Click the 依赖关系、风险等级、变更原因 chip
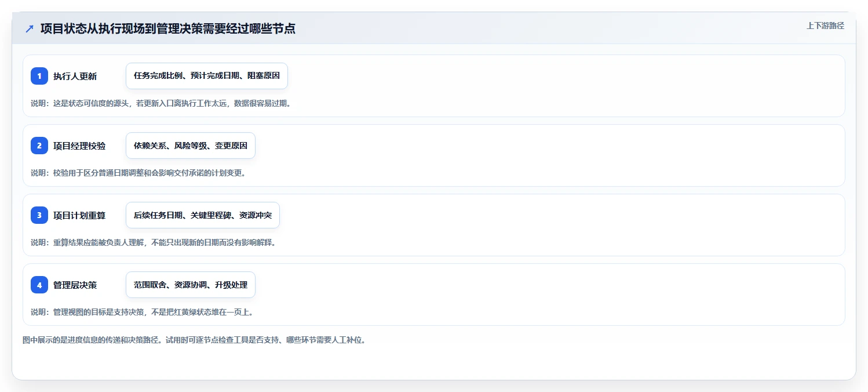 click(191, 146)
